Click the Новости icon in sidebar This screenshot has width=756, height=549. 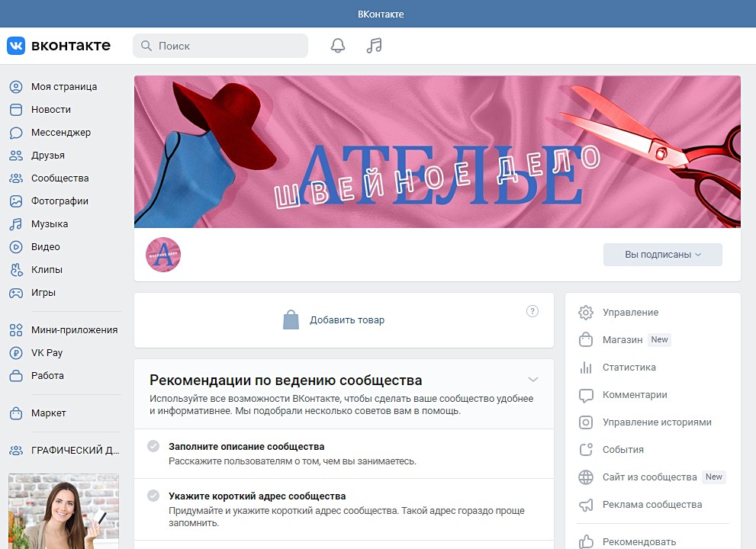point(16,109)
